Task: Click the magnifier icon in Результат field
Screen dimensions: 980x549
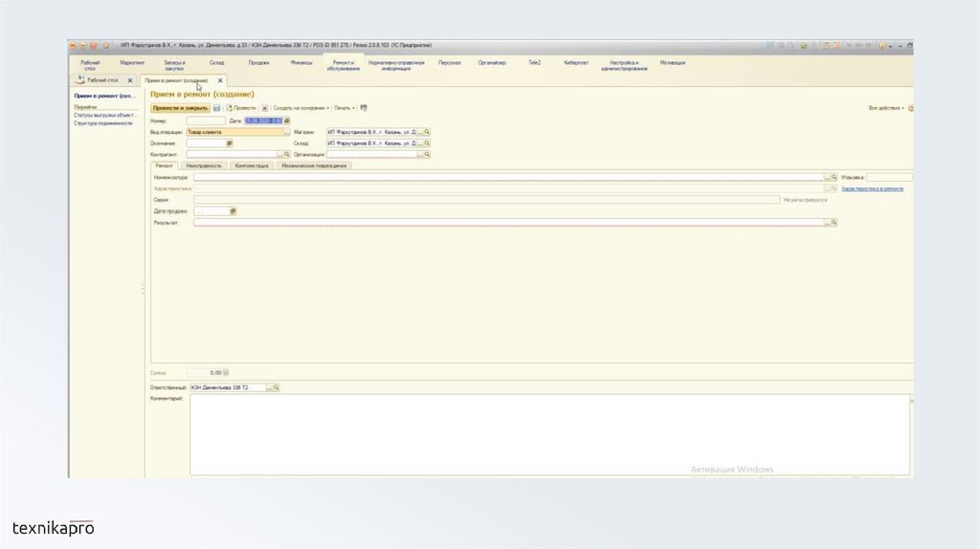Action: click(x=834, y=222)
